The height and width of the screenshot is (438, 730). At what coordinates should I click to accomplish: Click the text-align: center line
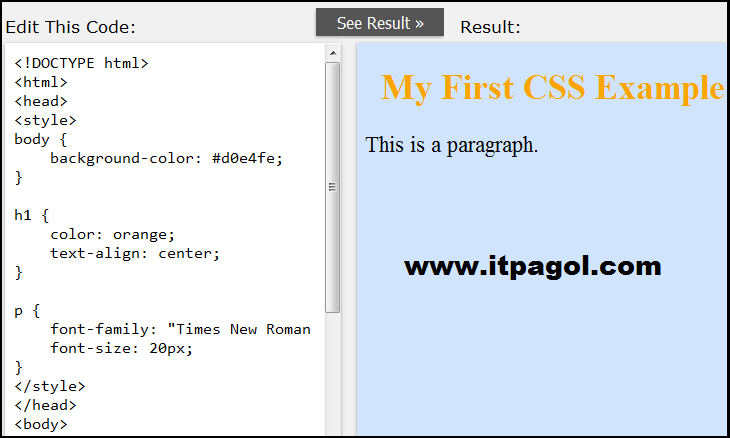click(x=135, y=254)
